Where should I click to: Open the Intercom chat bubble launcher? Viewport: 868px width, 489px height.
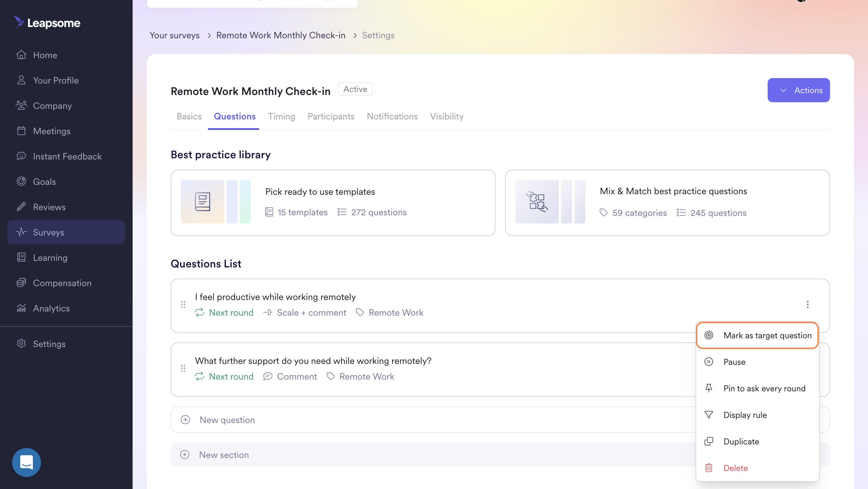tap(26, 462)
